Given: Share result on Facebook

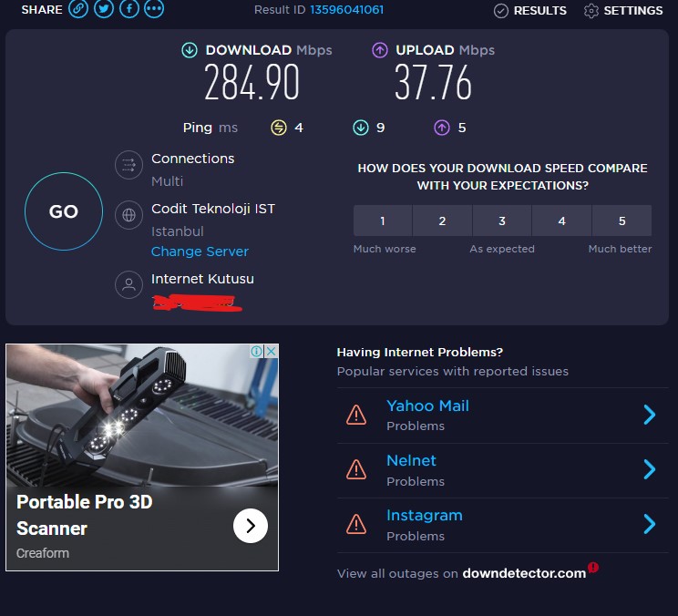Looking at the screenshot, I should click(x=129, y=8).
